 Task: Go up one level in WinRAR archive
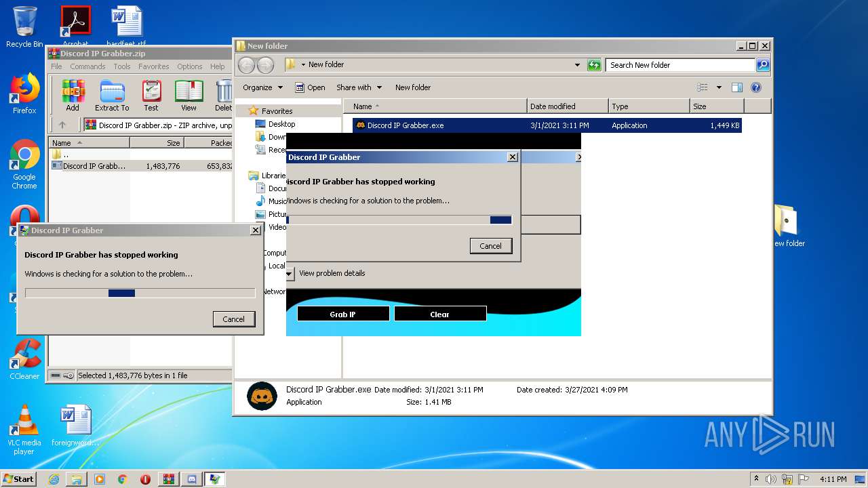click(x=62, y=125)
